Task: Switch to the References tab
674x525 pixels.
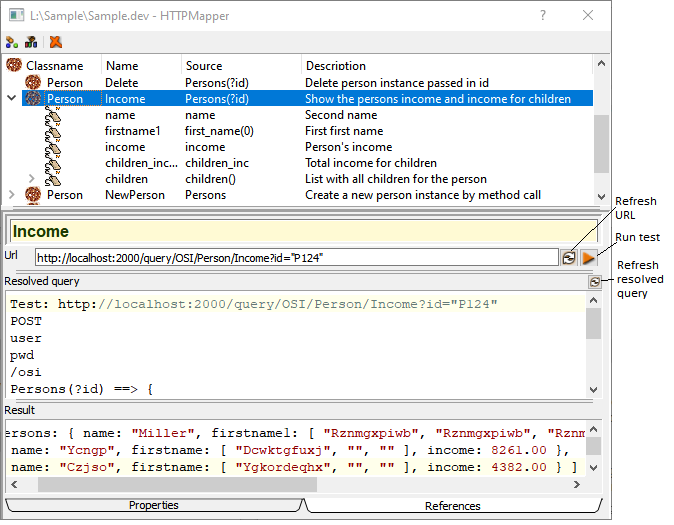Action: pos(452,506)
